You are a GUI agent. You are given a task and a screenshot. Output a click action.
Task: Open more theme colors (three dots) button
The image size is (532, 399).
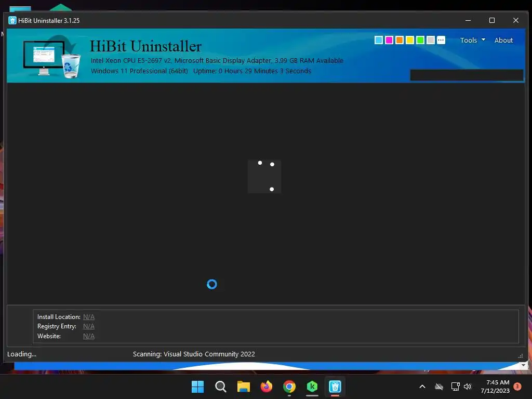pyautogui.click(x=441, y=40)
